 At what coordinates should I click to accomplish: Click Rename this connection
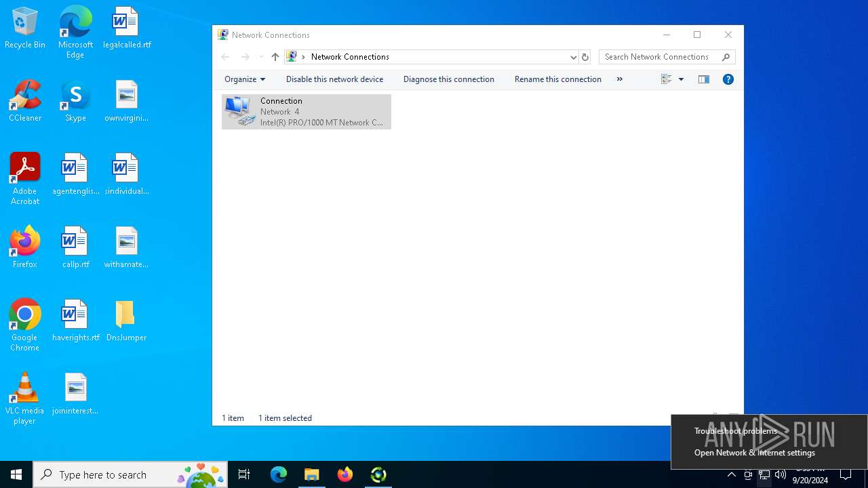(x=557, y=79)
